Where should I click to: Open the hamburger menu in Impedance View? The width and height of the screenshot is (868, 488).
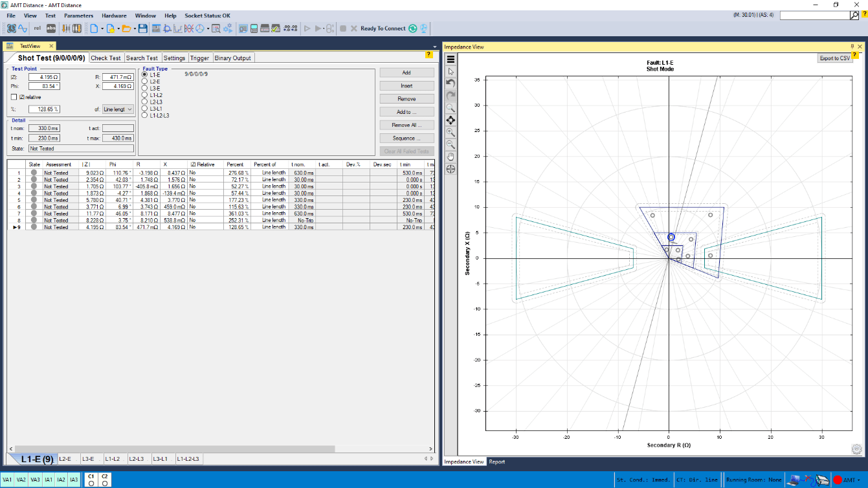[x=451, y=60]
